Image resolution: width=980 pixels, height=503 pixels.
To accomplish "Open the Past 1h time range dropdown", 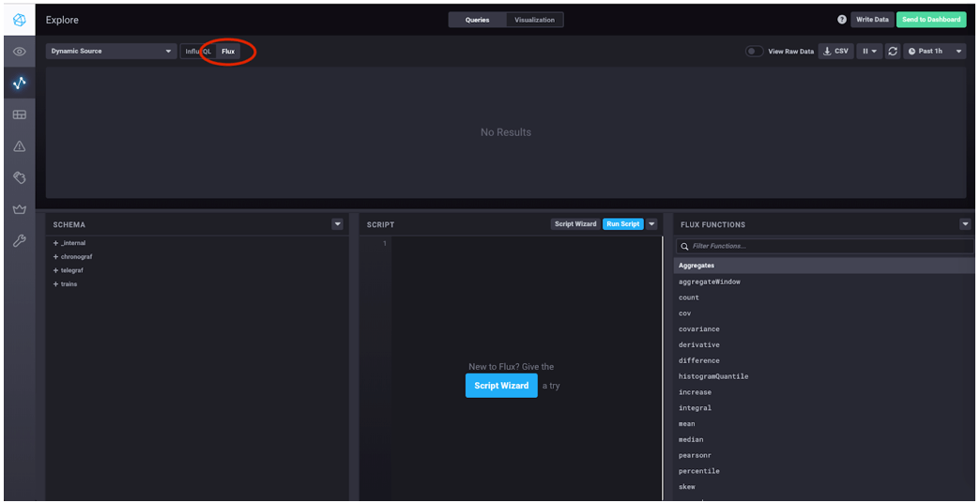I will pos(935,51).
